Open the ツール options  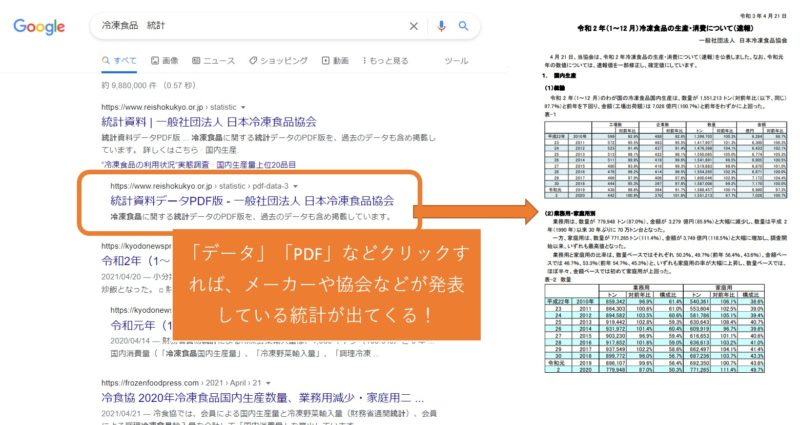click(456, 61)
